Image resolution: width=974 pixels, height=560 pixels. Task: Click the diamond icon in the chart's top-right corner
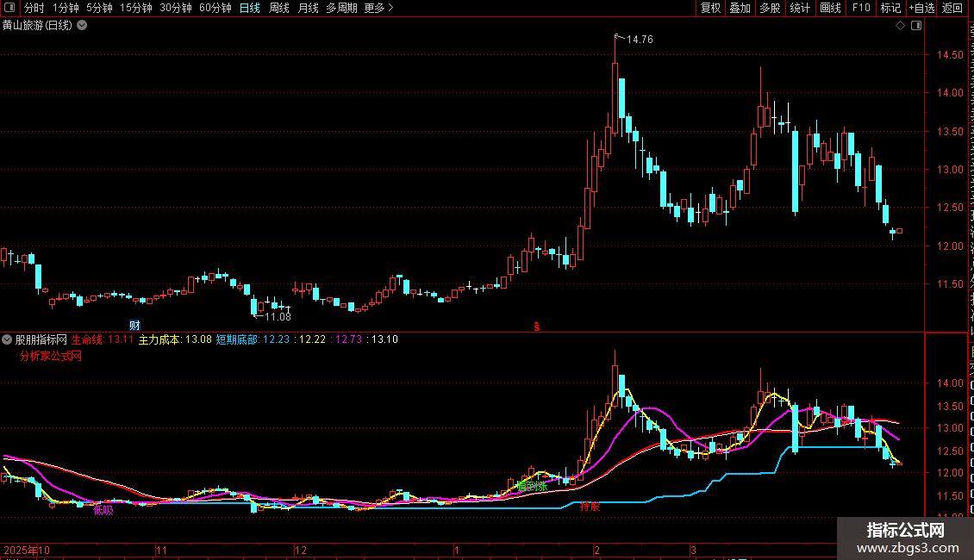tap(900, 26)
